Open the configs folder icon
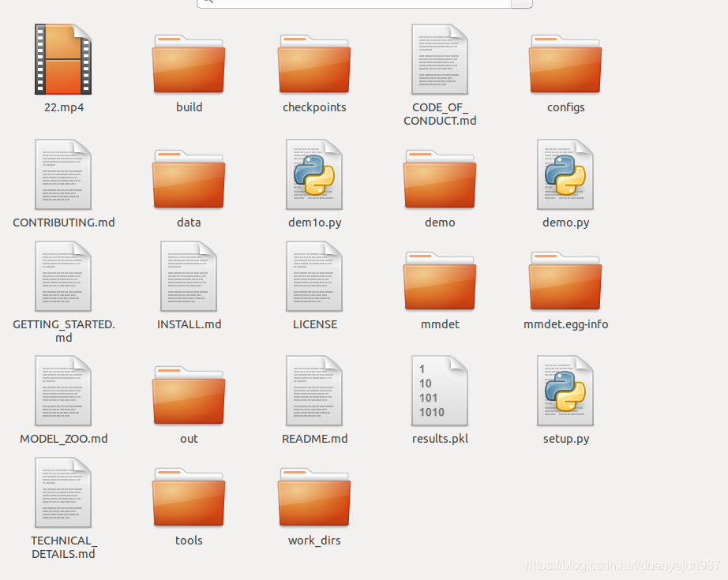 click(565, 64)
